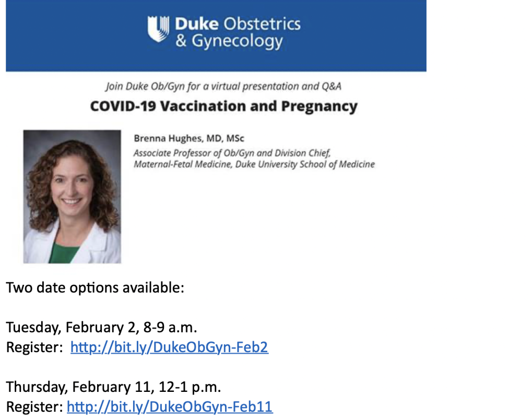Screen dimensions: 532x418
Task: Click the name "Brenna Hughes, MD, MSc"
Action: (189, 138)
